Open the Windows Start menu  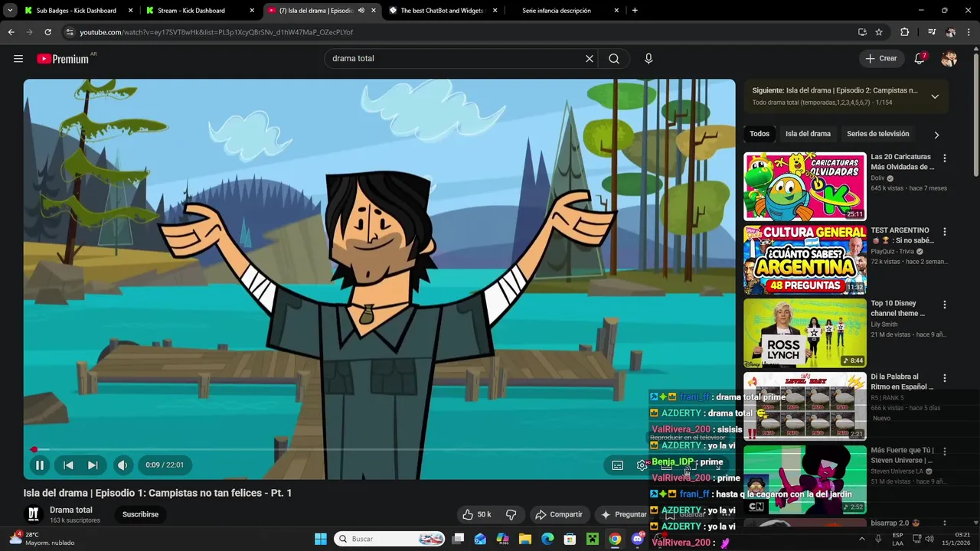tap(321, 539)
